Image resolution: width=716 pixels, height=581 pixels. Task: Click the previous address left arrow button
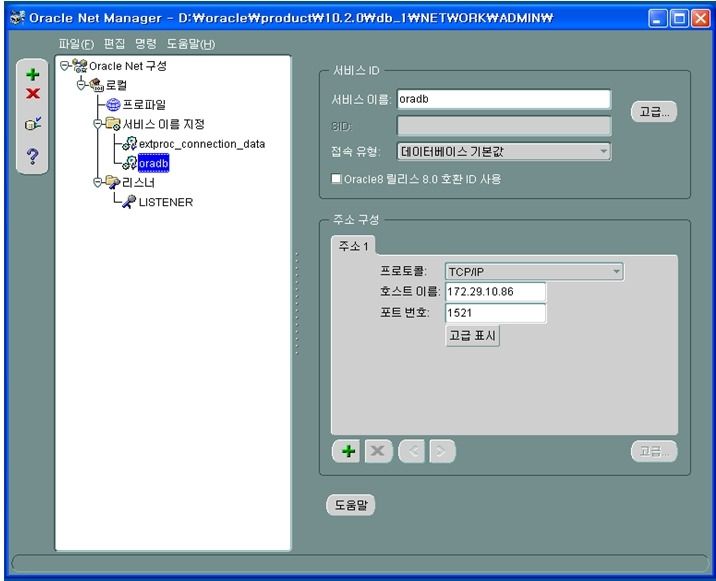click(412, 451)
